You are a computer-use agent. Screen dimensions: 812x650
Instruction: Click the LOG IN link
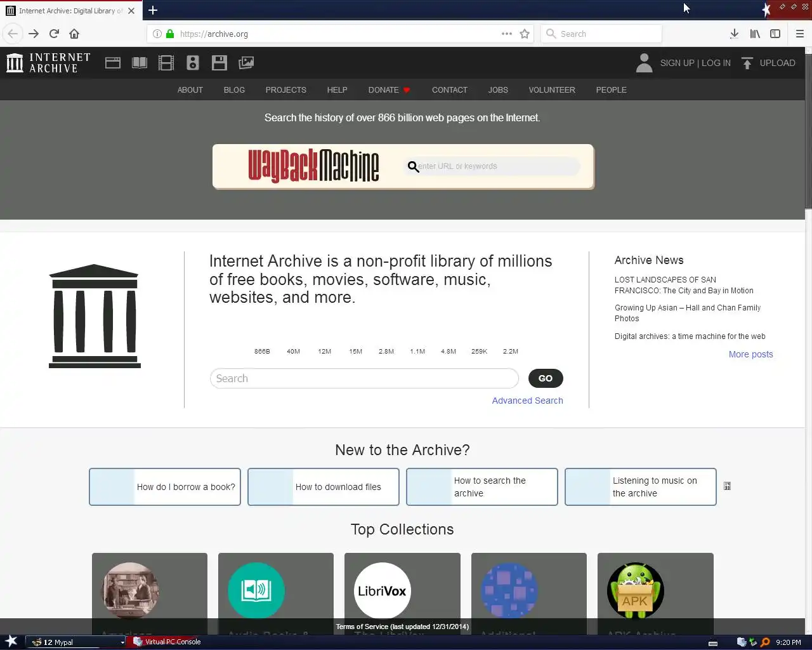[716, 63]
